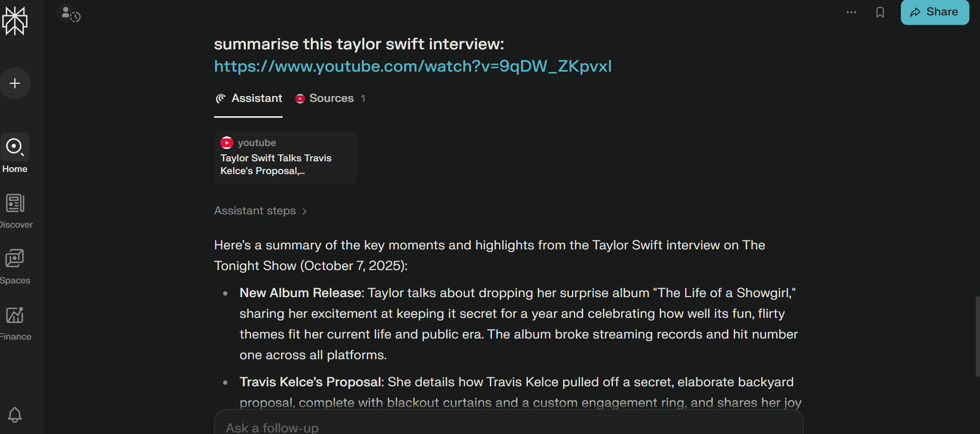This screenshot has height=434, width=980.
Task: Open the three-dot more options menu
Action: [x=851, y=12]
